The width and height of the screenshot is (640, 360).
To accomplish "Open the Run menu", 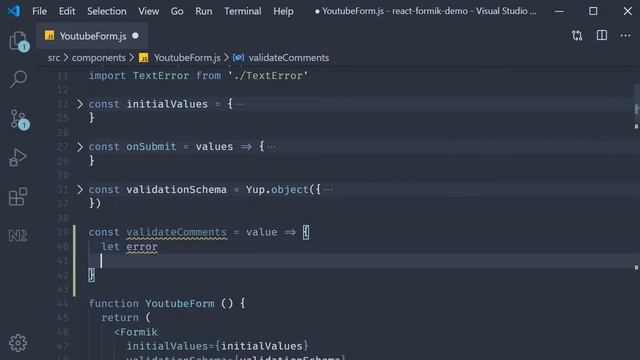I will 203,11.
